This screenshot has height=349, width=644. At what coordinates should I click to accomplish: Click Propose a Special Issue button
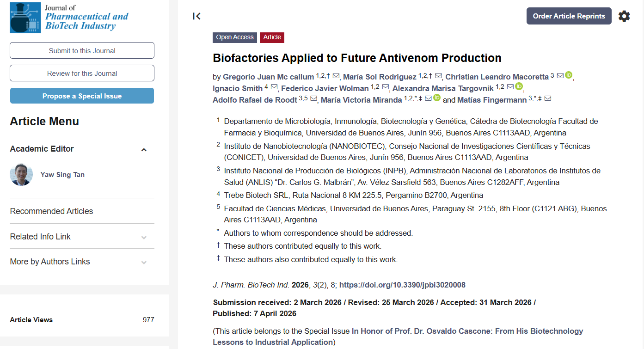[82, 96]
